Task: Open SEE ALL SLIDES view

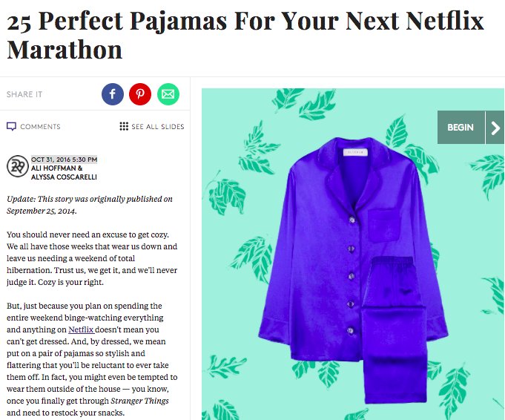Action: (158, 127)
